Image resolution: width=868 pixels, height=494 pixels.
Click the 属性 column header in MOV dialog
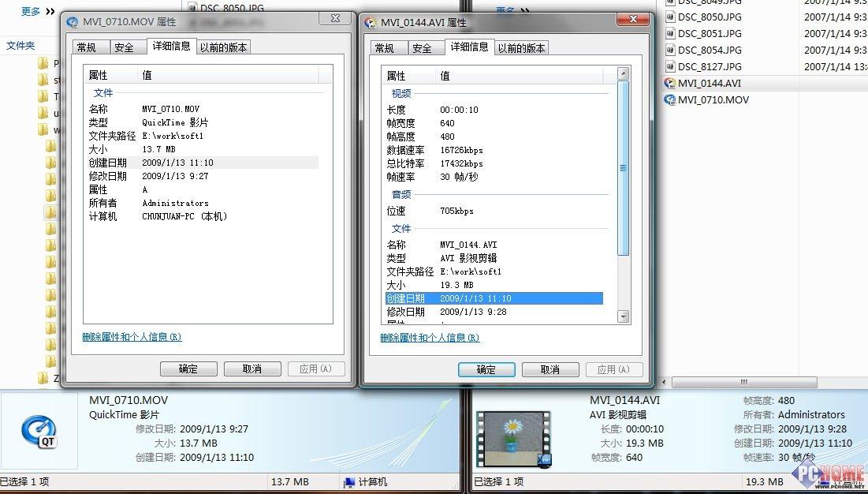coord(110,75)
